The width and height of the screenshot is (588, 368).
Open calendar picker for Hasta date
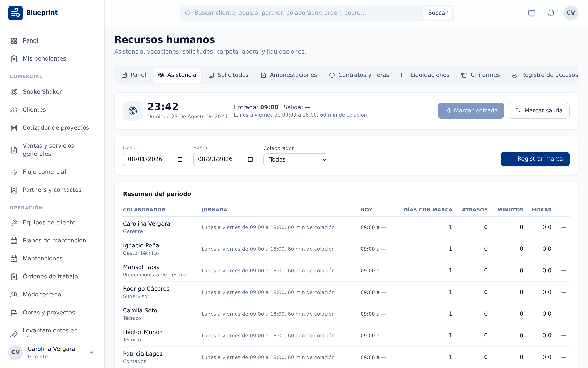click(x=250, y=159)
